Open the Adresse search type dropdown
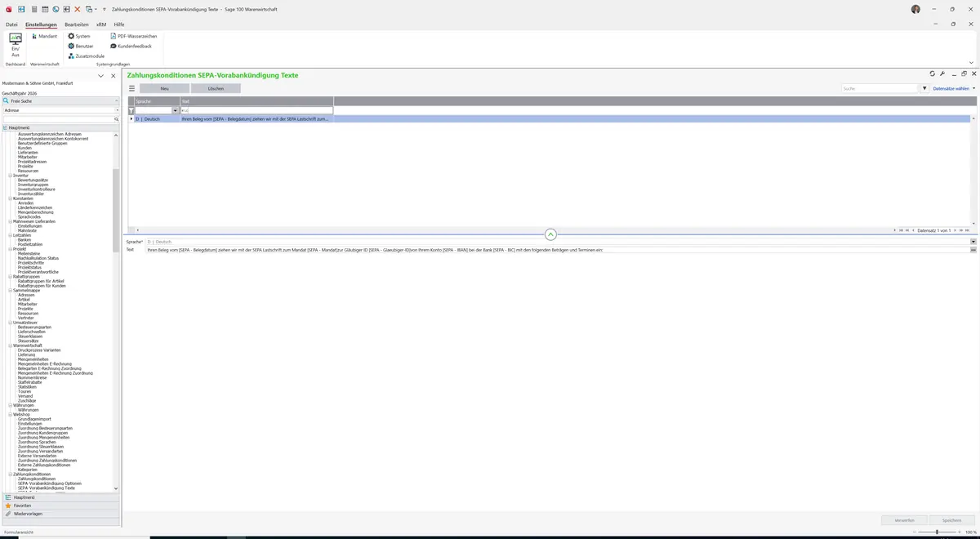This screenshot has width=980, height=539. 117,110
